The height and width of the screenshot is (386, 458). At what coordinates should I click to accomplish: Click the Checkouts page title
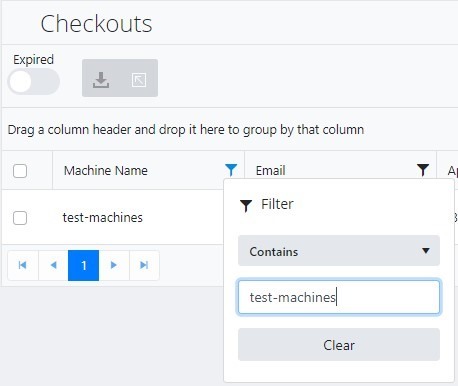(96, 24)
